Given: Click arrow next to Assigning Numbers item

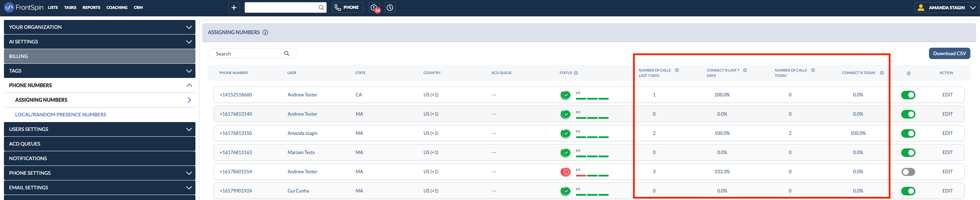Looking at the screenshot, I should pos(189,100).
